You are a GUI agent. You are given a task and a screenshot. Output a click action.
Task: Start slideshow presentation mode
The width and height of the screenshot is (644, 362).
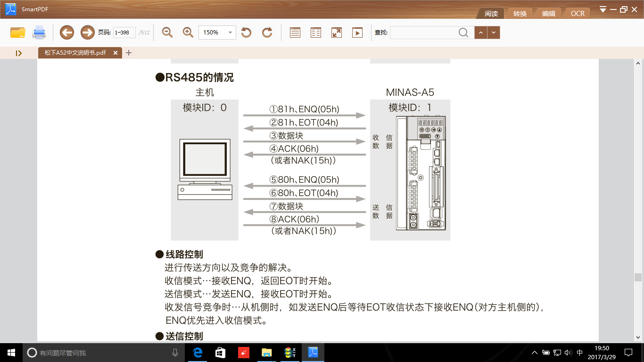tap(357, 33)
